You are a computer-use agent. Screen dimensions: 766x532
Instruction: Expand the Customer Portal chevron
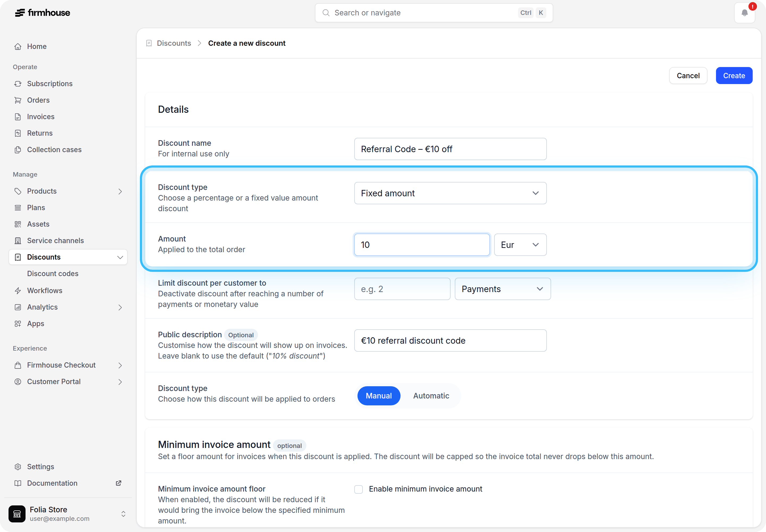click(x=120, y=382)
